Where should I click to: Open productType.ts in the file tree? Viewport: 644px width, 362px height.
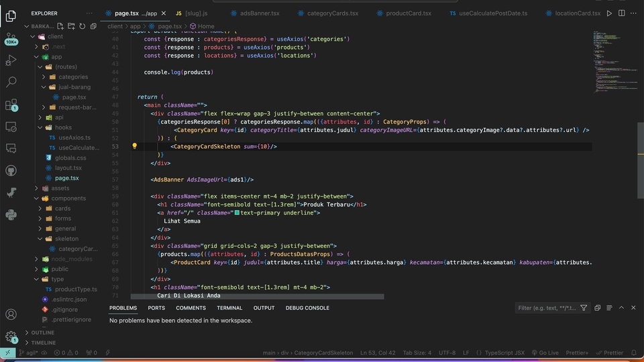coord(76,289)
